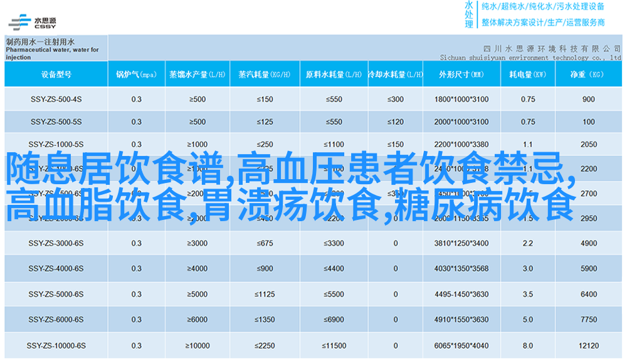Click the 外形尺寸(MM) column header

[x=461, y=75]
